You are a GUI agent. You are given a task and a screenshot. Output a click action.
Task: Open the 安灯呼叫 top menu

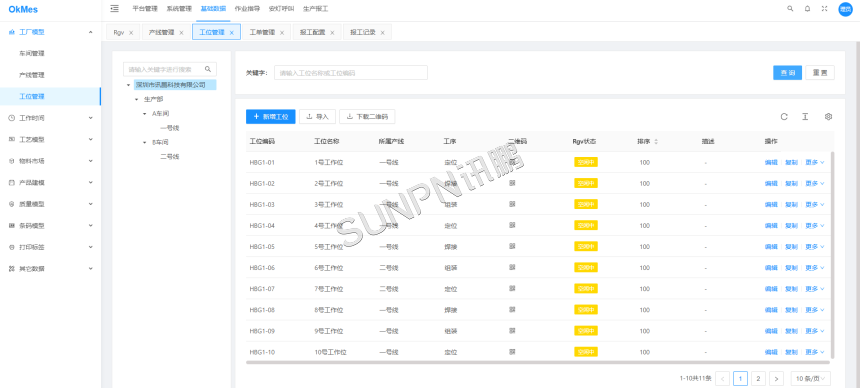tap(281, 9)
